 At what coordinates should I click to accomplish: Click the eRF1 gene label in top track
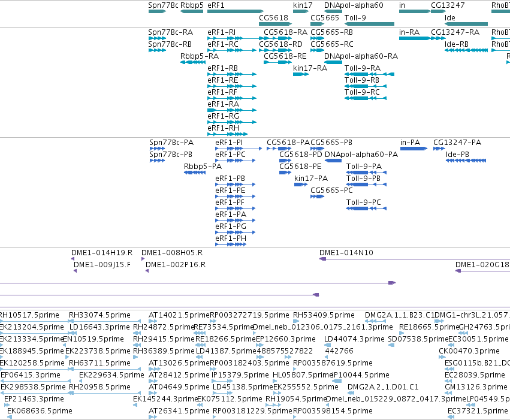tap(216, 5)
